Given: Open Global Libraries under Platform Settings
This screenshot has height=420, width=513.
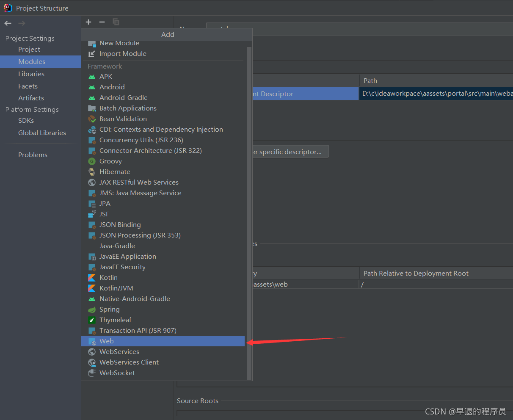Looking at the screenshot, I should 42,133.
